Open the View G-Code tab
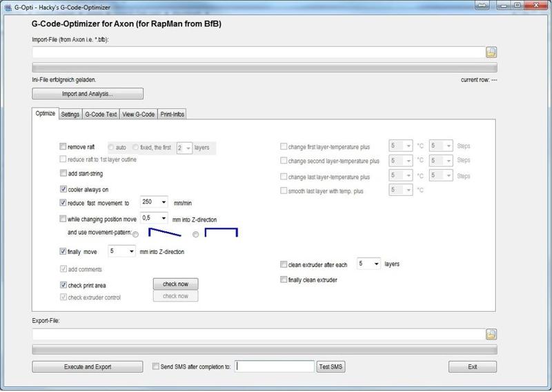Image resolution: width=552 pixels, height=392 pixels. coord(139,114)
